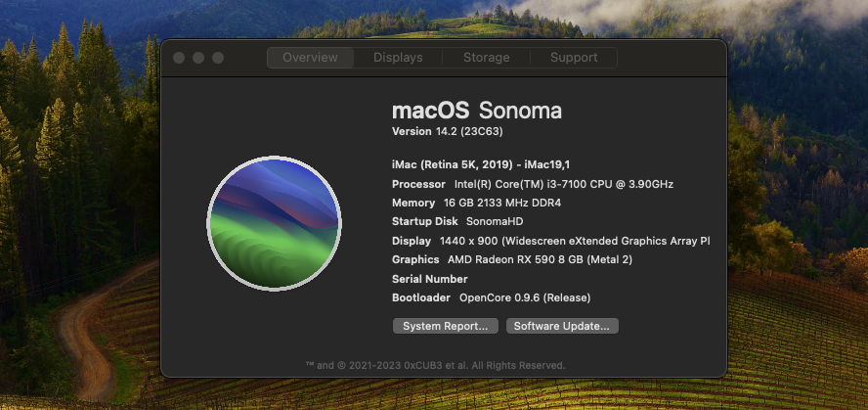
Task: Select the Storage tab
Action: (486, 58)
